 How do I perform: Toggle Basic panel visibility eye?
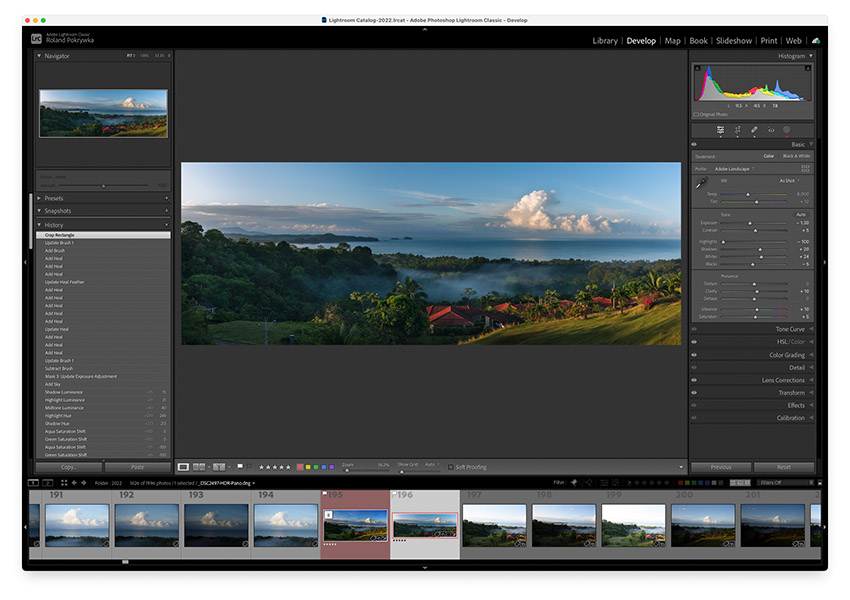pos(694,144)
